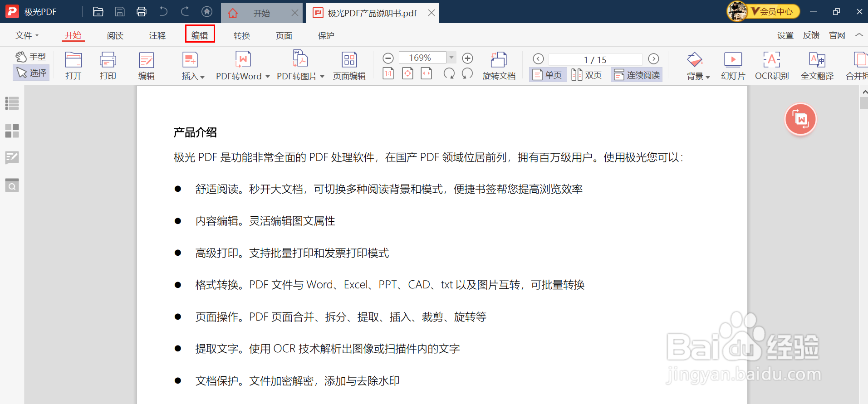Show the annotations sidebar panel
Viewport: 868px width, 404px height.
click(12, 158)
